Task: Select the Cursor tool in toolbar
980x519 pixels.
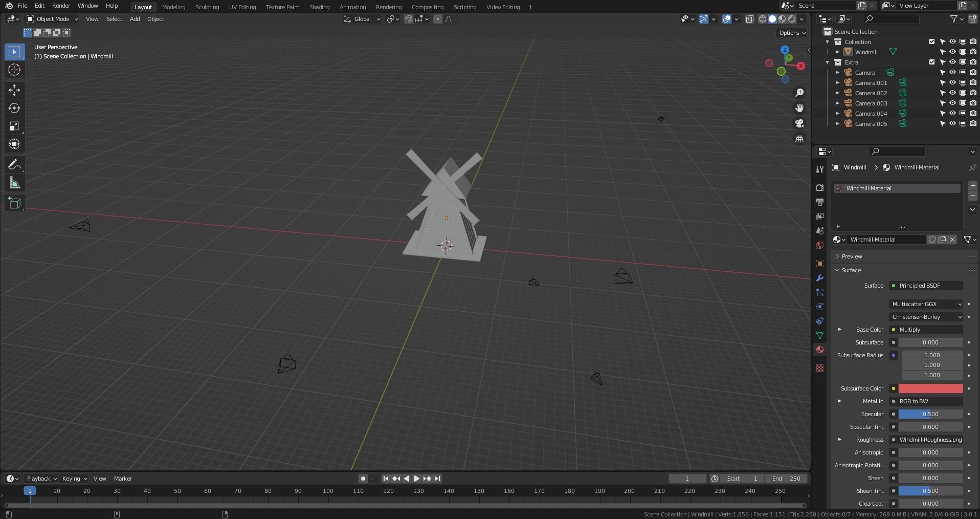Action: pyautogui.click(x=14, y=70)
